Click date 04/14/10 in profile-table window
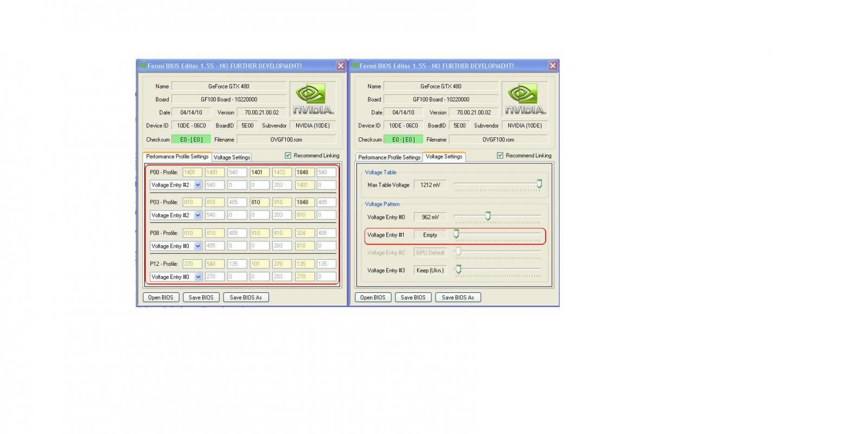868x434 pixels. (x=191, y=112)
